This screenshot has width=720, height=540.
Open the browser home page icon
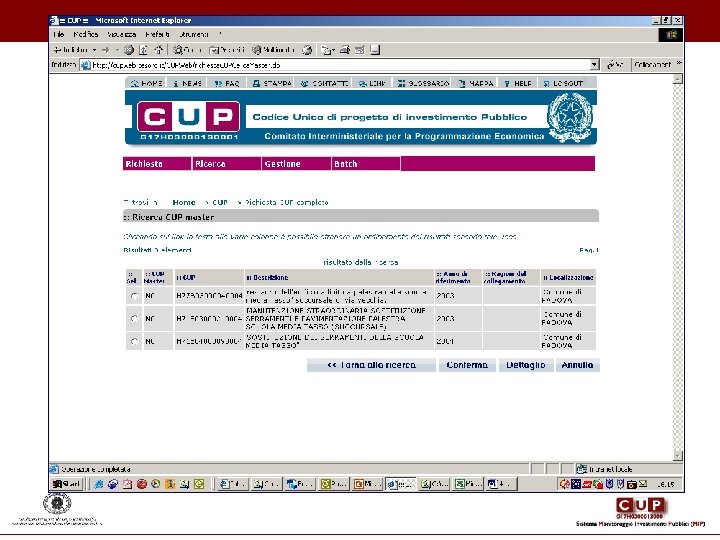[x=158, y=50]
